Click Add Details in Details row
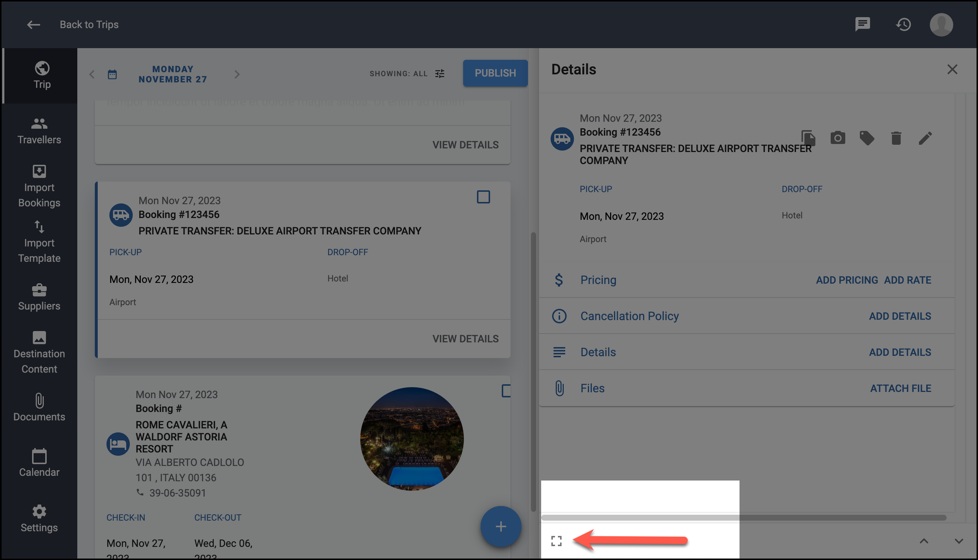 [900, 352]
